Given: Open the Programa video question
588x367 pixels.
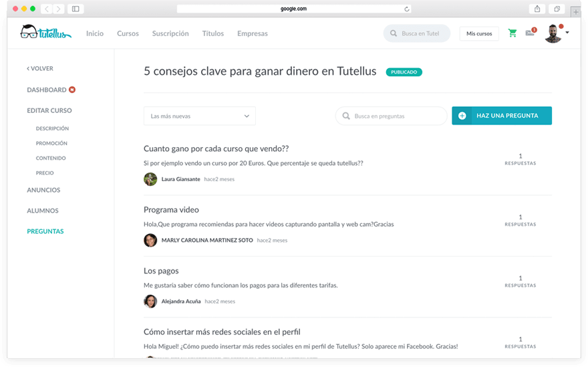Looking at the screenshot, I should 171,210.
